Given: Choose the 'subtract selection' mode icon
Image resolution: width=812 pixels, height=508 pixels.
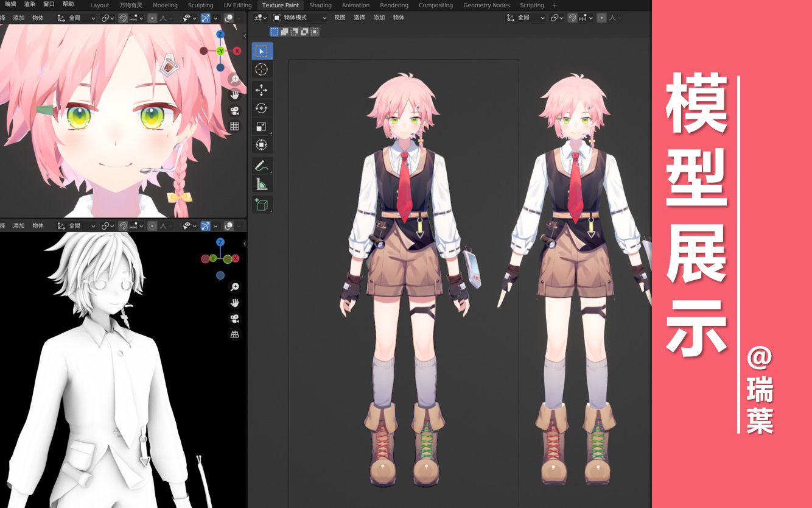Looking at the screenshot, I should pos(295,32).
